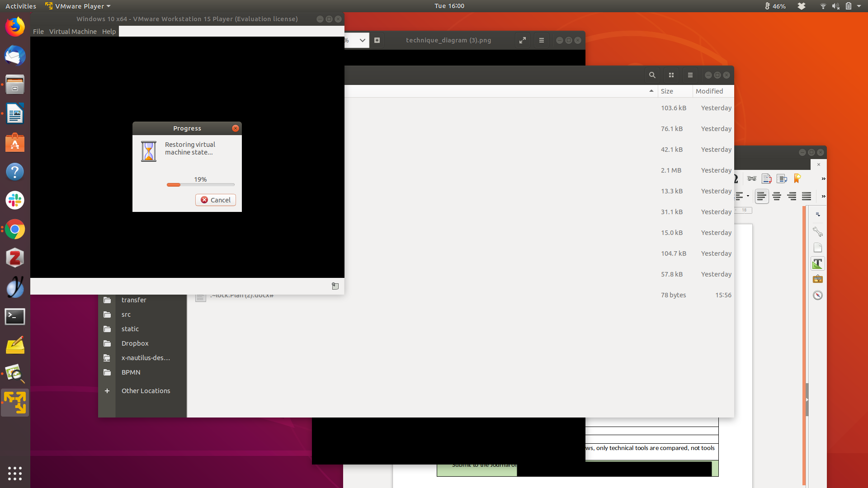Open the Navigator compass in the sidebar
The height and width of the screenshot is (488, 868).
[x=817, y=296]
